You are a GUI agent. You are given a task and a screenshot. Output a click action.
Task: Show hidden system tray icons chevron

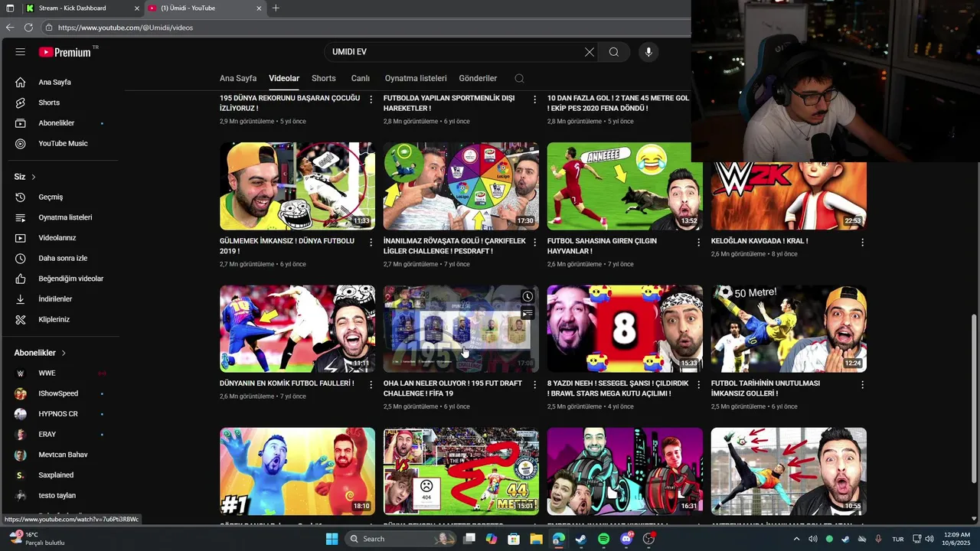[x=796, y=539]
